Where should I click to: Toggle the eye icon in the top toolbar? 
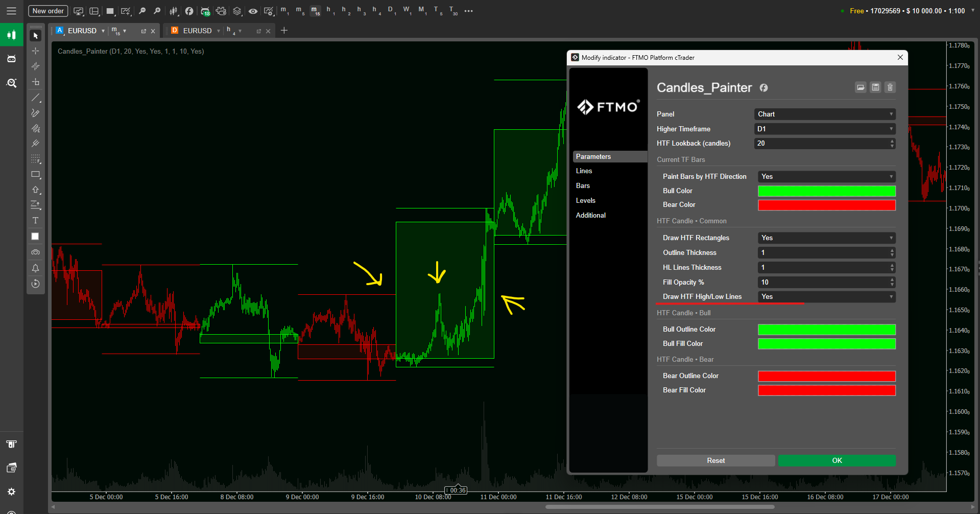click(x=253, y=11)
